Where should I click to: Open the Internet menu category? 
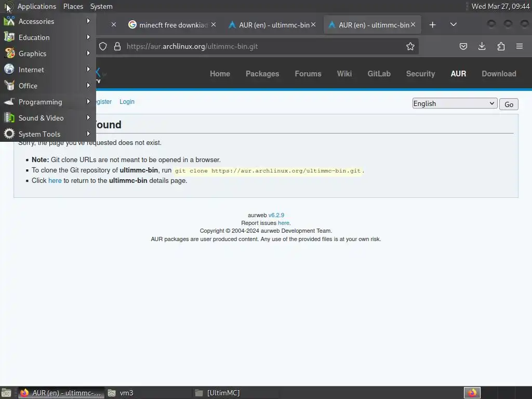click(x=48, y=70)
